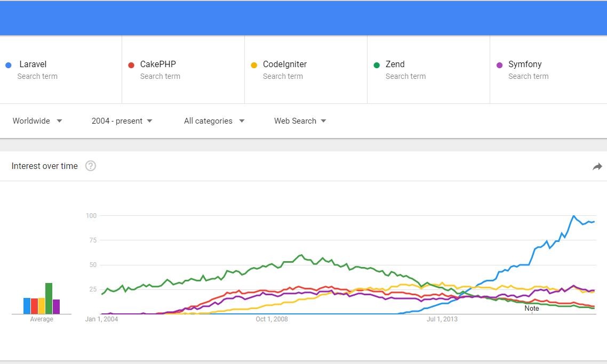Viewport: 607px width, 364px height.
Task: Expand the 2004 - present date range
Action: pyautogui.click(x=122, y=121)
